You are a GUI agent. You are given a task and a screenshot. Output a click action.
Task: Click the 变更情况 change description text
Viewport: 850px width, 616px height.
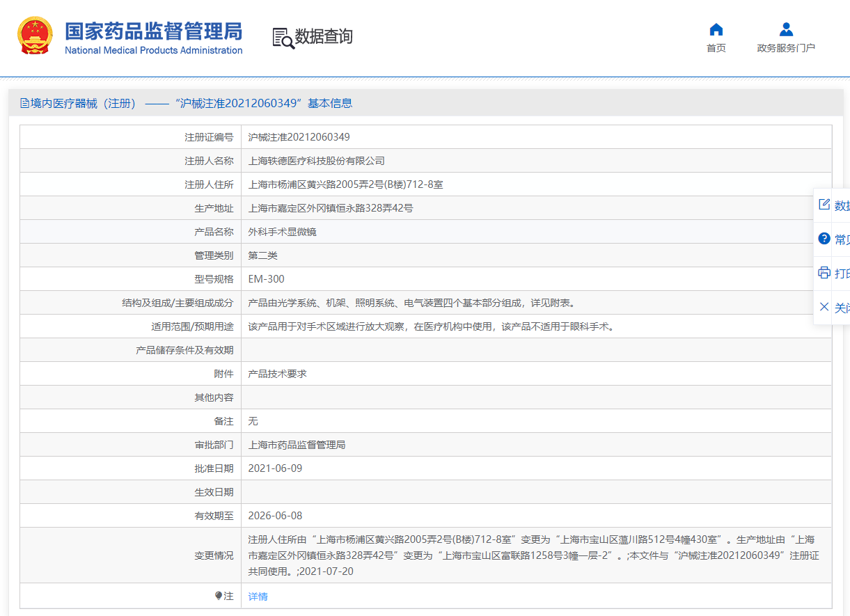pyautogui.click(x=534, y=555)
